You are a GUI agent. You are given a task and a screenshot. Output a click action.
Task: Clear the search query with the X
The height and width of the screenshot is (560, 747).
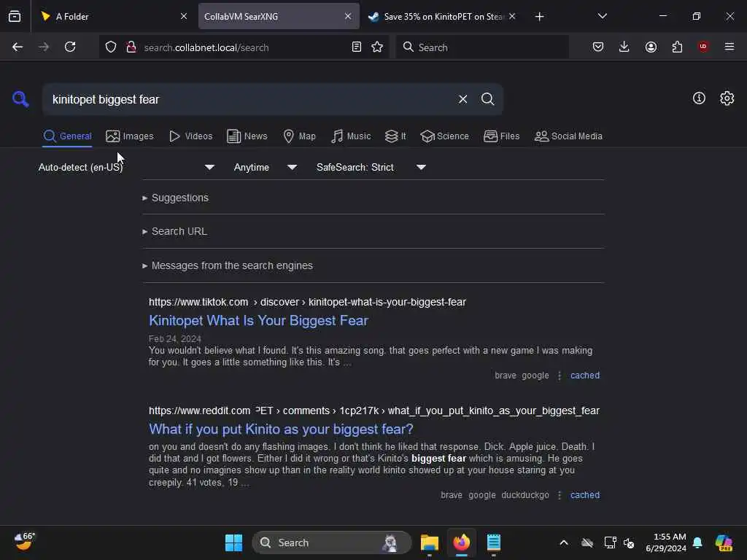pyautogui.click(x=462, y=99)
